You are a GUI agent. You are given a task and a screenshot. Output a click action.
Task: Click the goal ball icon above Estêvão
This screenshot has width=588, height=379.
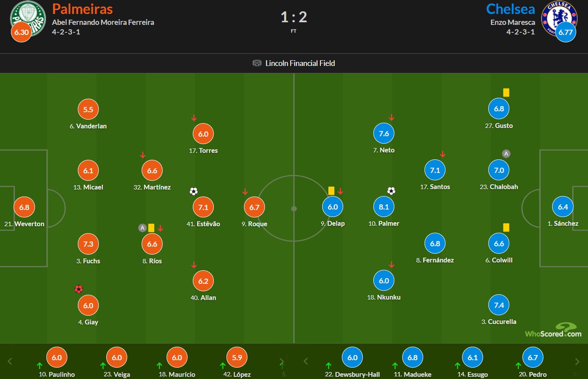pyautogui.click(x=194, y=191)
